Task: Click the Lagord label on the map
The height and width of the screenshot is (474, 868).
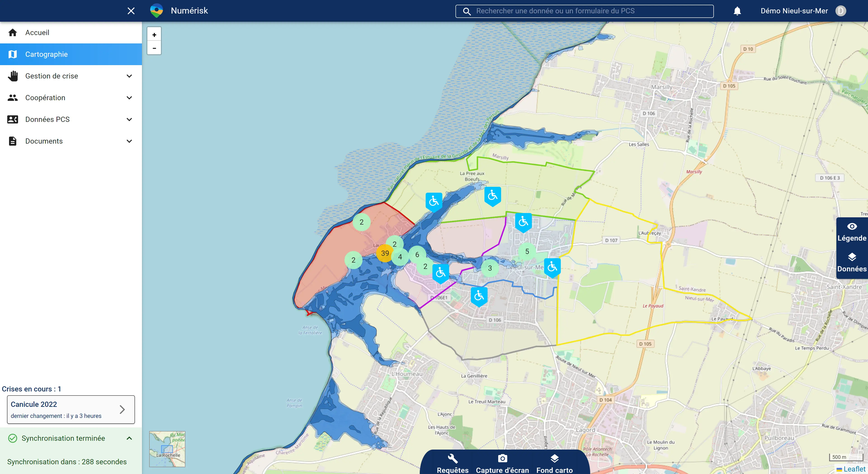Action: click(585, 430)
